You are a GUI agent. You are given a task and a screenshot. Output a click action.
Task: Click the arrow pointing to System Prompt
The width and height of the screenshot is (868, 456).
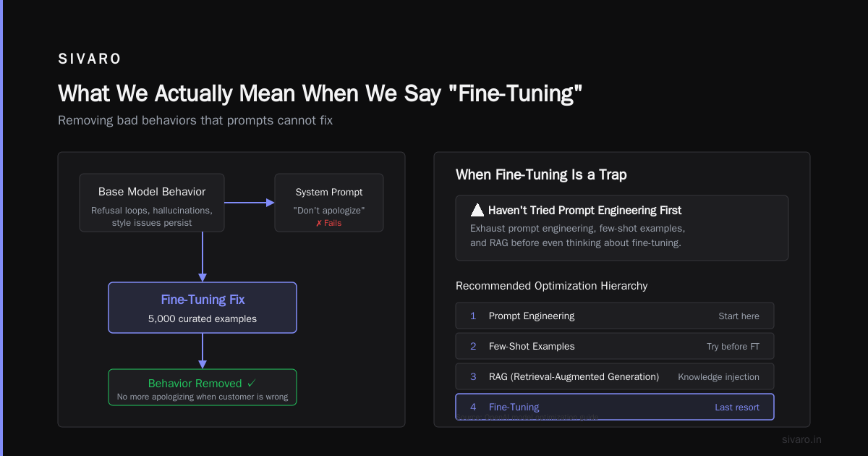click(x=250, y=203)
